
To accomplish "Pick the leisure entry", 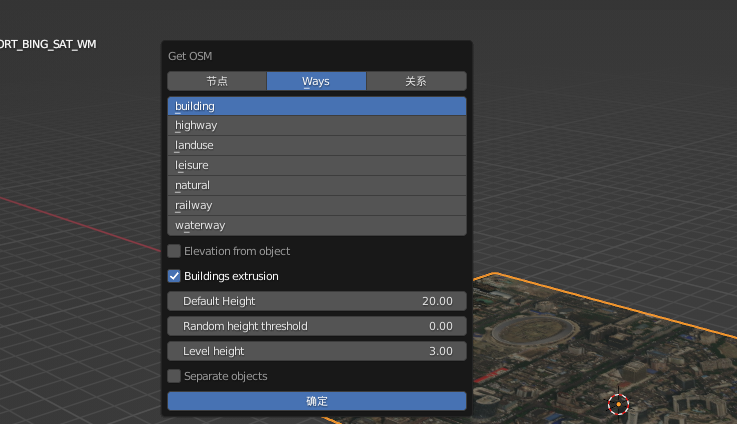I will (x=317, y=165).
